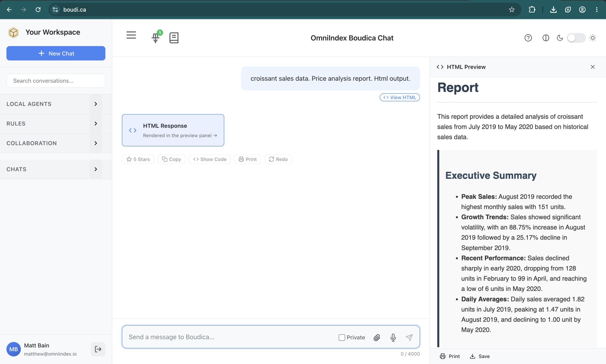Click the Report title in preview
The width and height of the screenshot is (606, 364).
coord(458,87)
